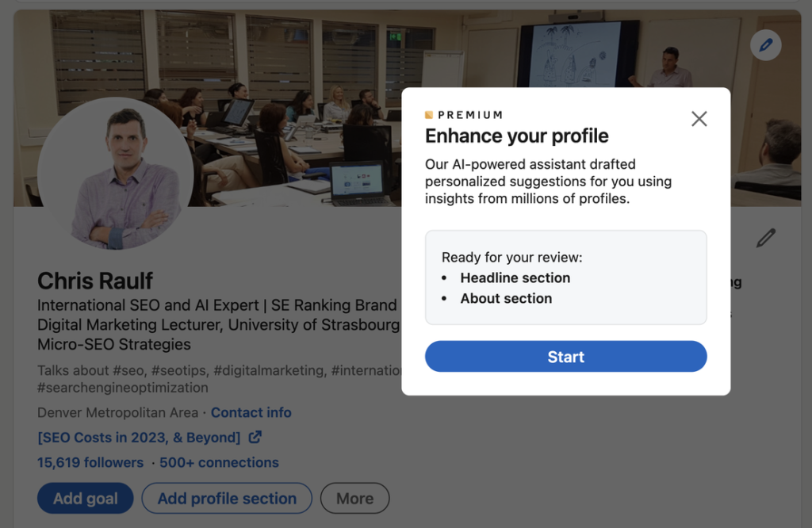Click the external link icon beside SEO Costs
The width and height of the screenshot is (812, 528).
point(255,437)
